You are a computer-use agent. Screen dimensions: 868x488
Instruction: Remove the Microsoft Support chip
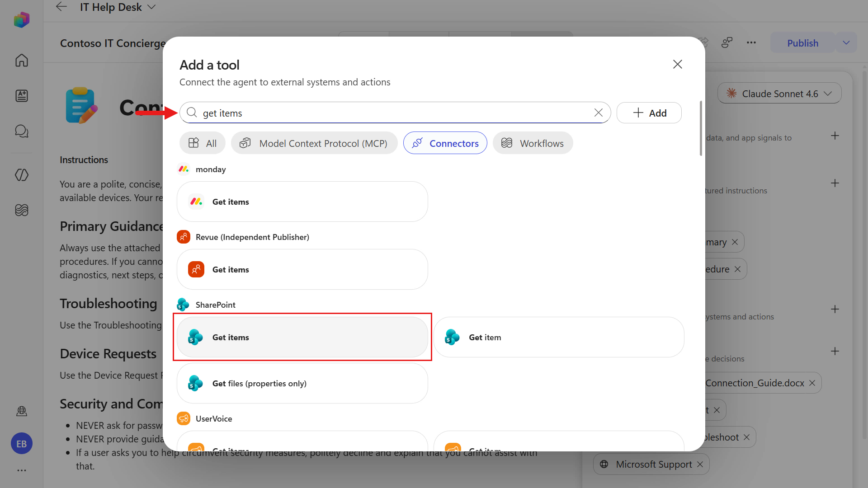pos(700,464)
